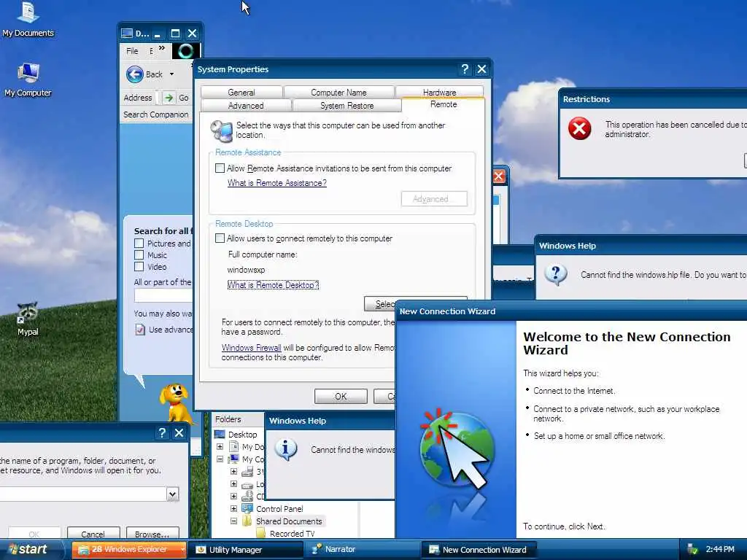The image size is (747, 560).
Task: Click the 2:44 PM taskbar clock
Action: 720,550
